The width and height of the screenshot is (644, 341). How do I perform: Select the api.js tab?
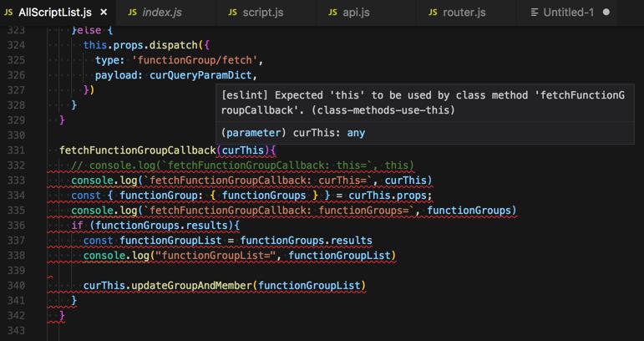coord(356,13)
